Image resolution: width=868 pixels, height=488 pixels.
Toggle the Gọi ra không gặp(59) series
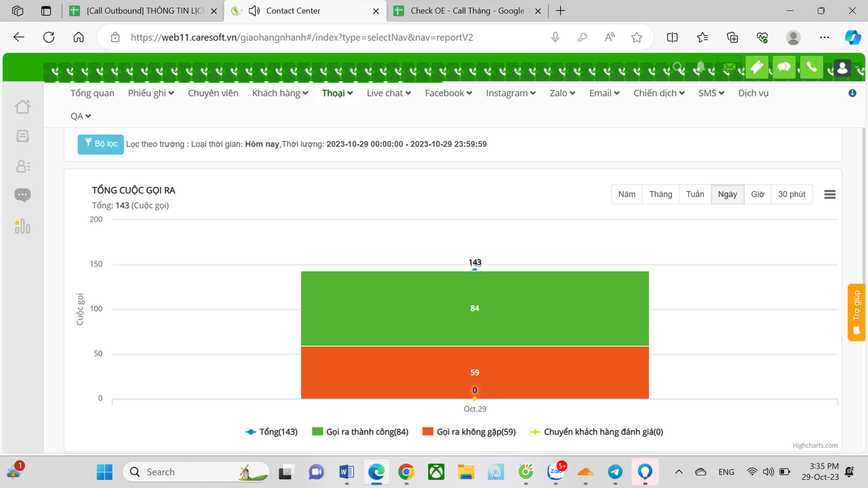coord(469,432)
